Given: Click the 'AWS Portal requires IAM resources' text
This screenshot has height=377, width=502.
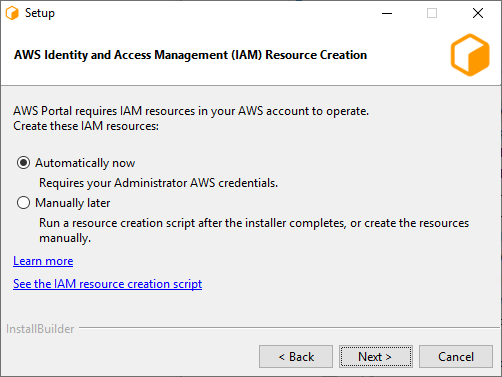Looking at the screenshot, I should tap(191, 111).
